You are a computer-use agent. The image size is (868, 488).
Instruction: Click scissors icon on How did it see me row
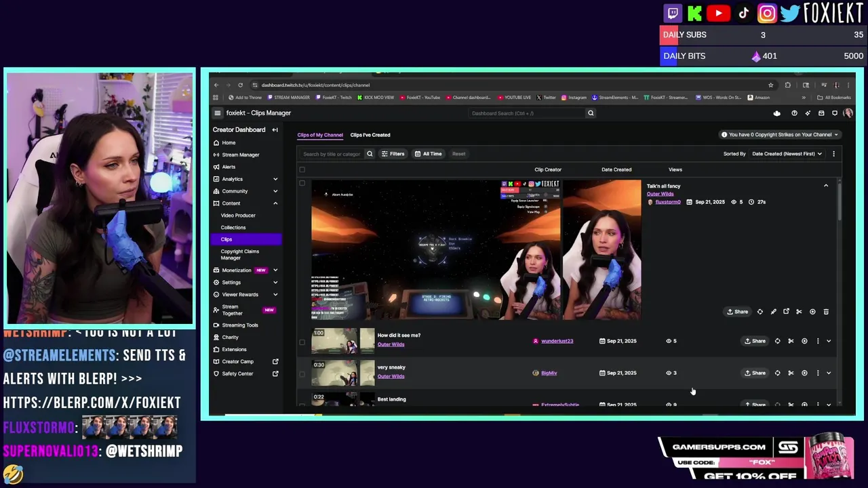pyautogui.click(x=791, y=341)
